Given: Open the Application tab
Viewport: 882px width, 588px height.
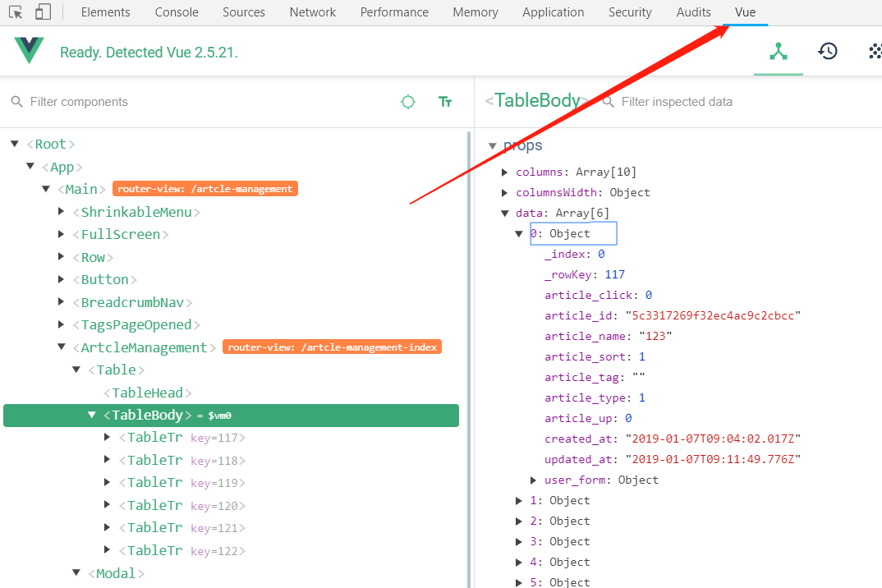Looking at the screenshot, I should (553, 12).
